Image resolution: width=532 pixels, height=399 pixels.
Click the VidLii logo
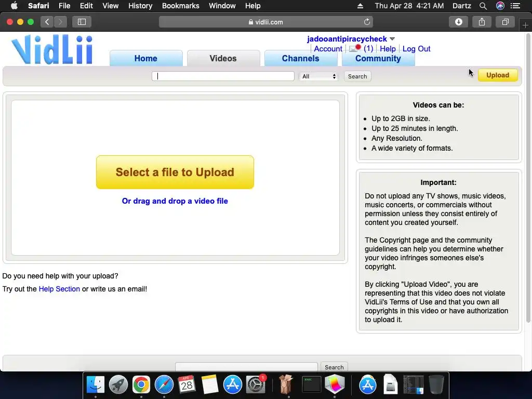[52, 49]
